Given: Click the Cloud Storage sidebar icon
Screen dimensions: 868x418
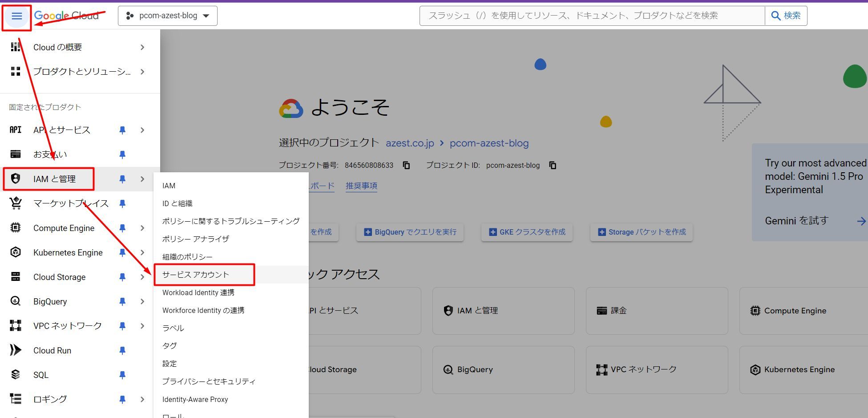Looking at the screenshot, I should [x=16, y=277].
